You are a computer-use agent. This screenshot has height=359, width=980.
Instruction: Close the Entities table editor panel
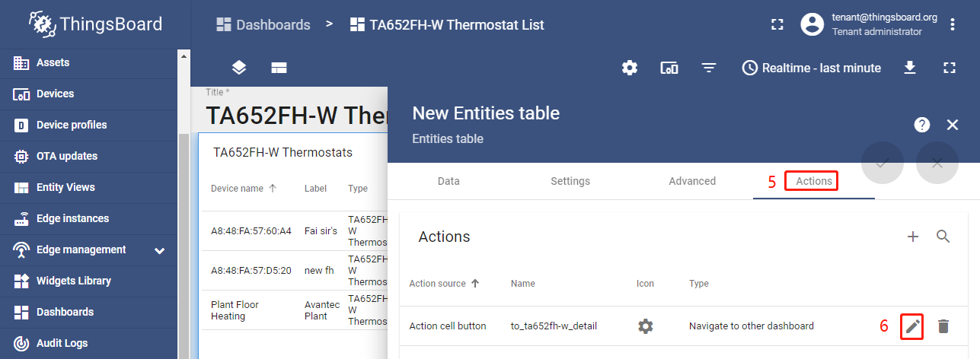click(x=953, y=125)
